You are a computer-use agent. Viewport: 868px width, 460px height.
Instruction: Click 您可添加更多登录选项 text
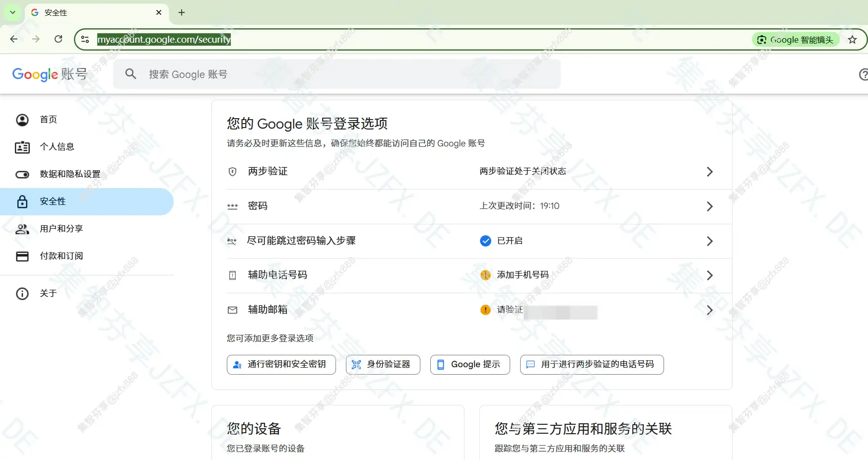pyautogui.click(x=270, y=338)
